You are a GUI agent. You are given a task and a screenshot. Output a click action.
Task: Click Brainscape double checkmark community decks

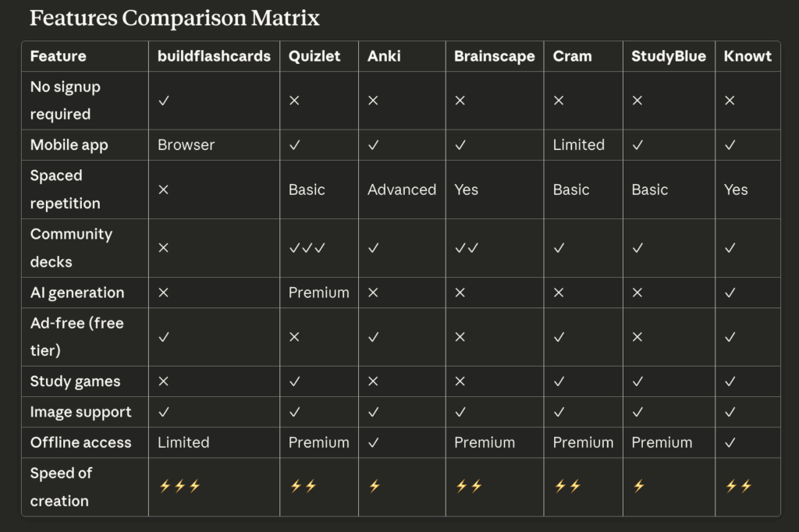pos(467,248)
